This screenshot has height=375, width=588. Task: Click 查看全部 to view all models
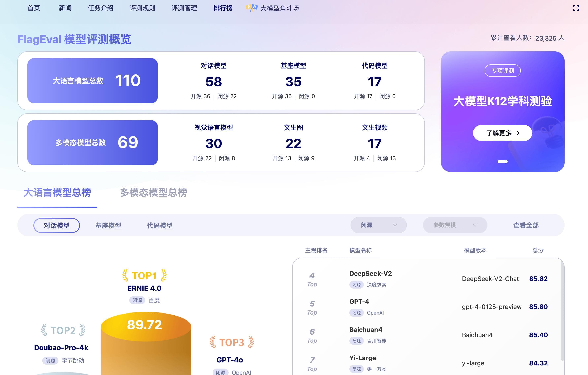point(526,225)
